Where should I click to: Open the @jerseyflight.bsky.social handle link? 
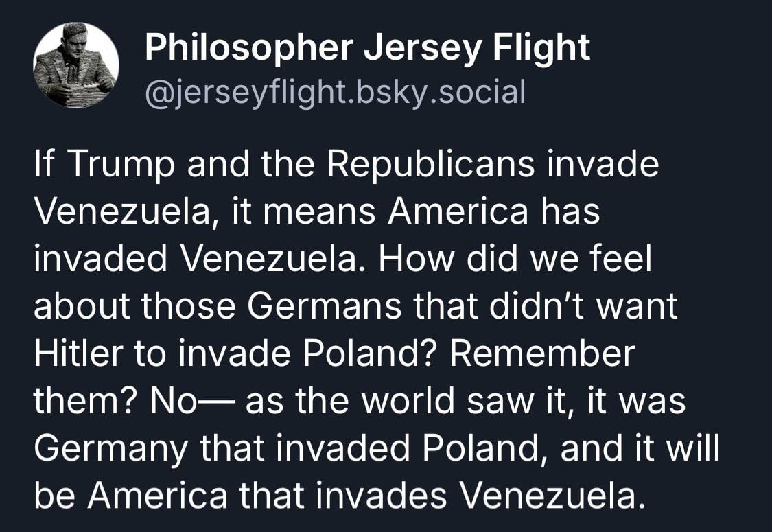335,91
